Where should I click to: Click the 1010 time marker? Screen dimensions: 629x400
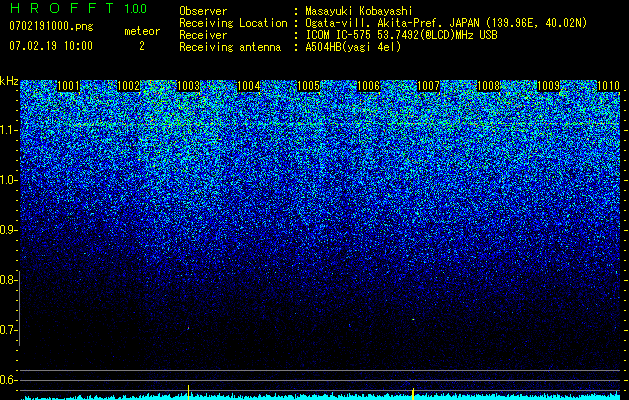click(608, 86)
